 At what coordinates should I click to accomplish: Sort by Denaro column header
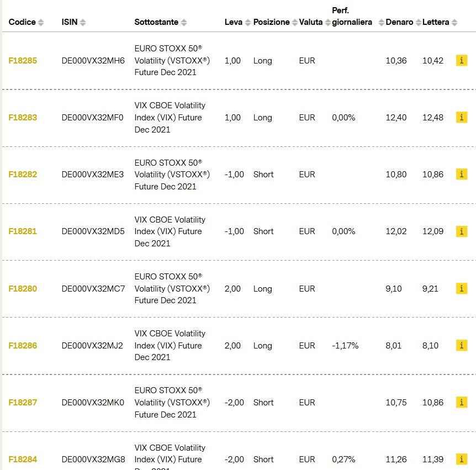(399, 23)
